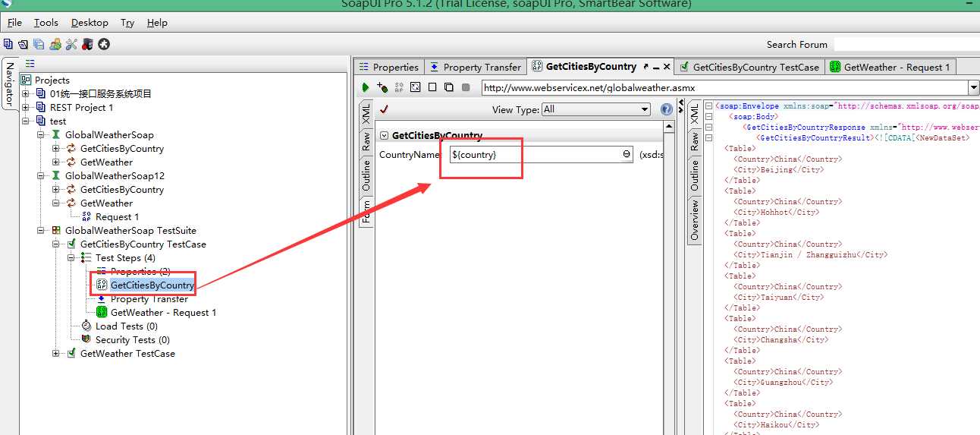
Task: Click the green GetWeather - Request 1 step icon
Action: (x=102, y=312)
